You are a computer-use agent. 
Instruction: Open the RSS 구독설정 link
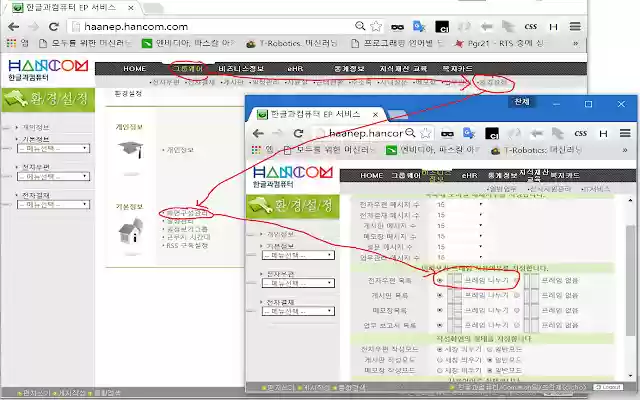(x=187, y=245)
